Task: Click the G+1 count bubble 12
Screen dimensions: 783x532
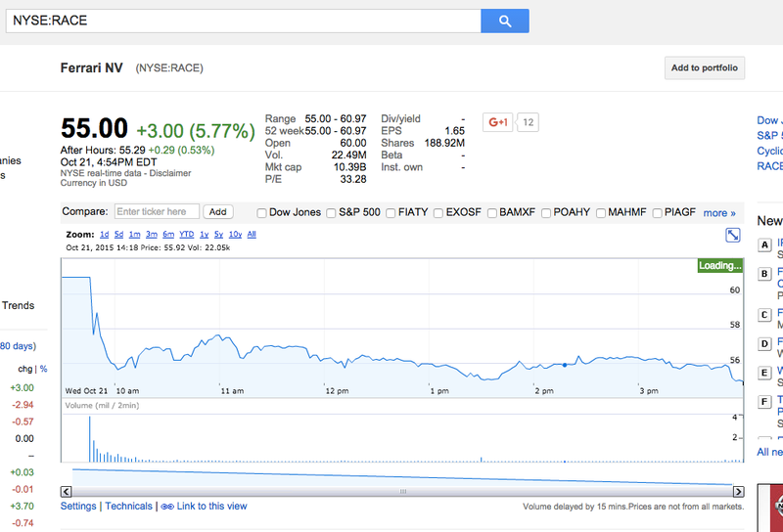Action: (x=528, y=122)
